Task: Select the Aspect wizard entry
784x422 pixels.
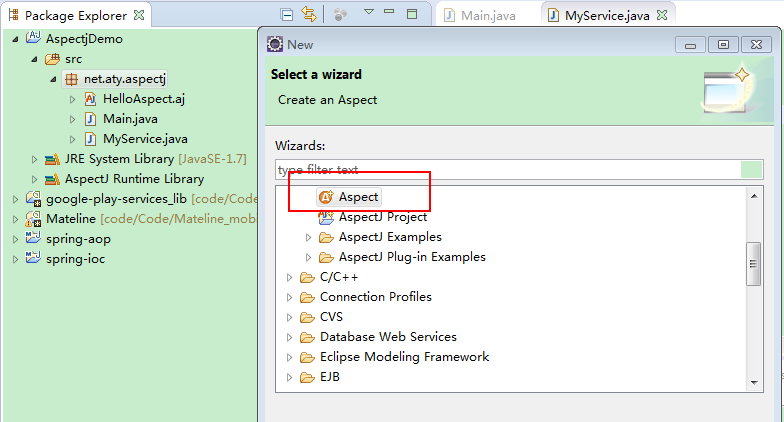Action: tap(349, 197)
